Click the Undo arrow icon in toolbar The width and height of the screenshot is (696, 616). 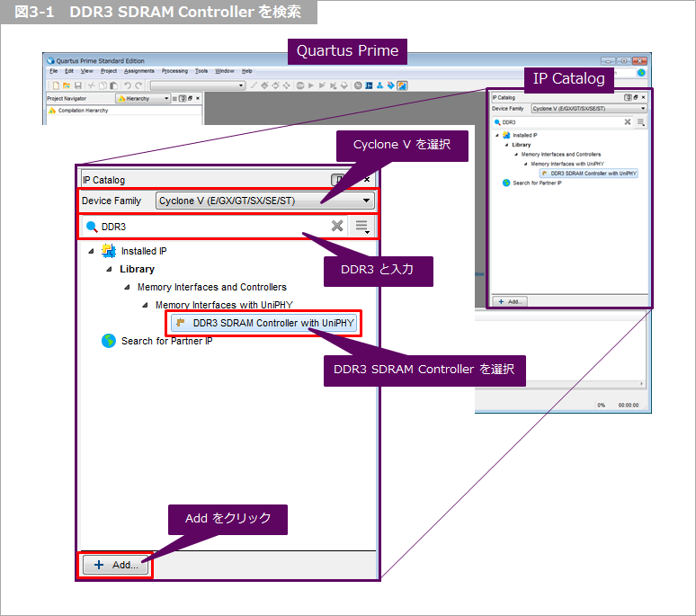[x=128, y=85]
